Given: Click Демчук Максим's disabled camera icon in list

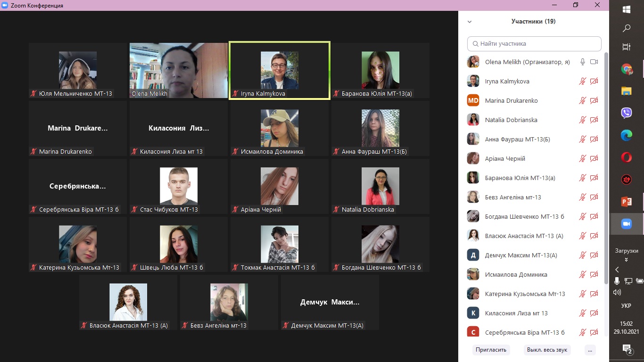Looking at the screenshot, I should [594, 255].
